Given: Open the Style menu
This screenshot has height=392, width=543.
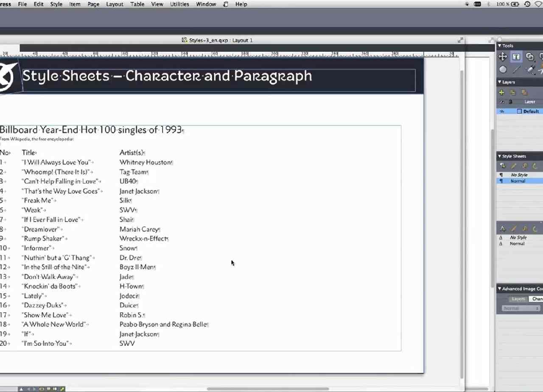Looking at the screenshot, I should (x=56, y=4).
